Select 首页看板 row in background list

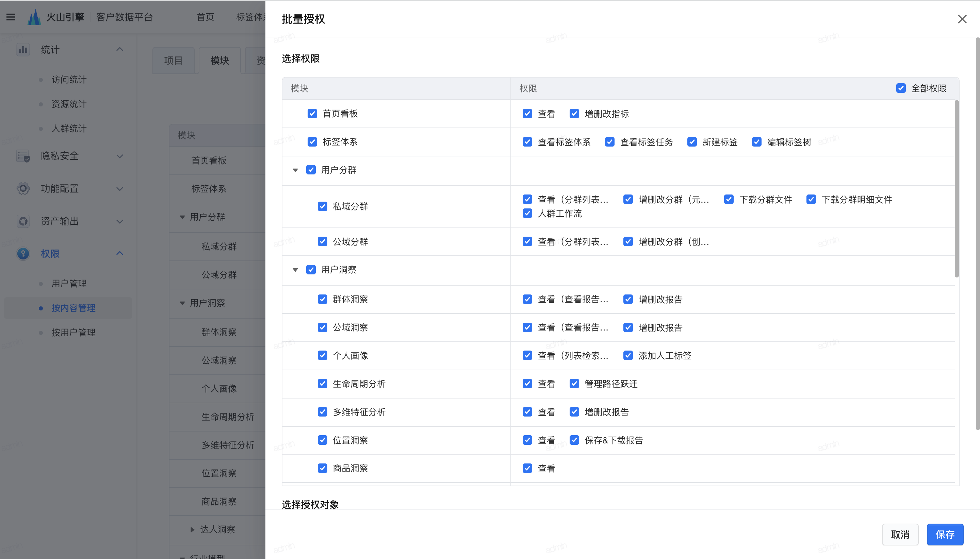pos(217,160)
